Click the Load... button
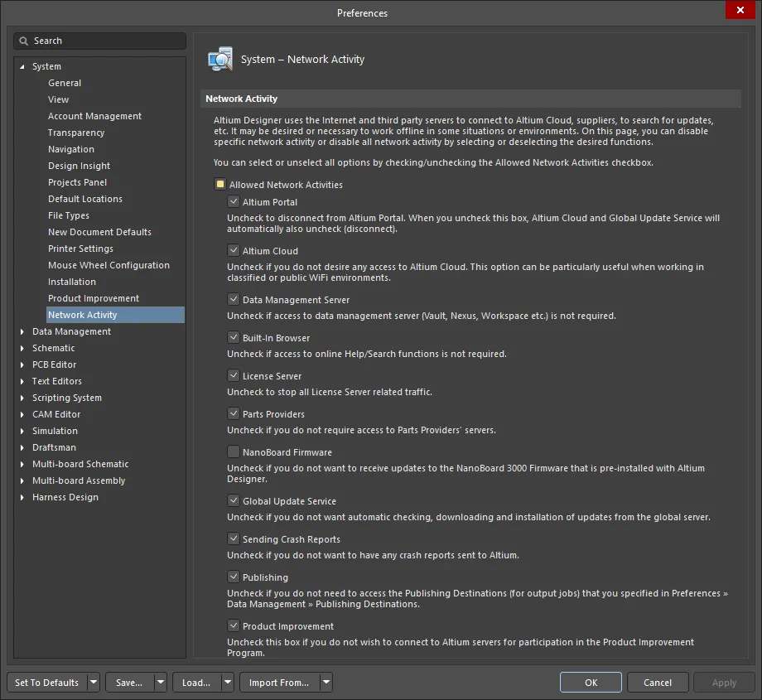Screen dimensions: 762x700 point(197,682)
